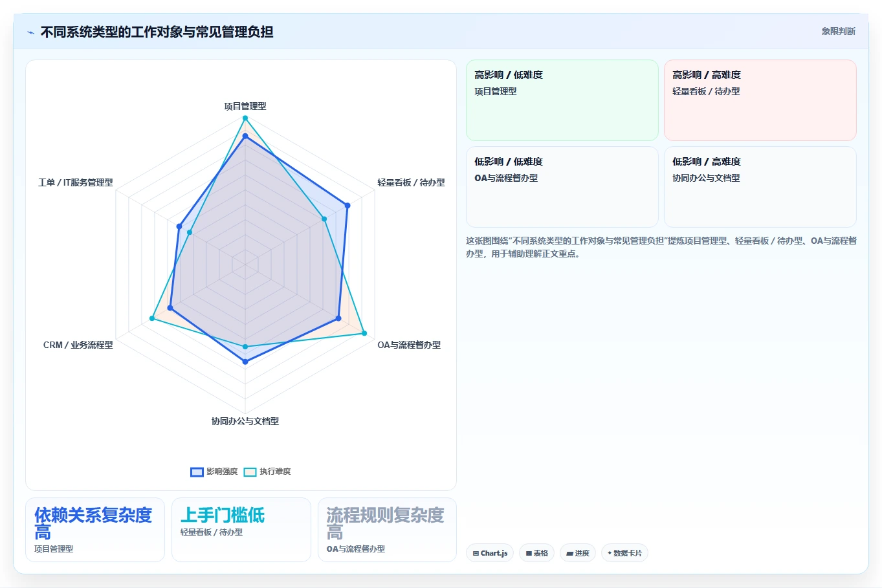Click the 上手门槛低 metric card
The height and width of the screenshot is (588, 882).
tap(241, 530)
